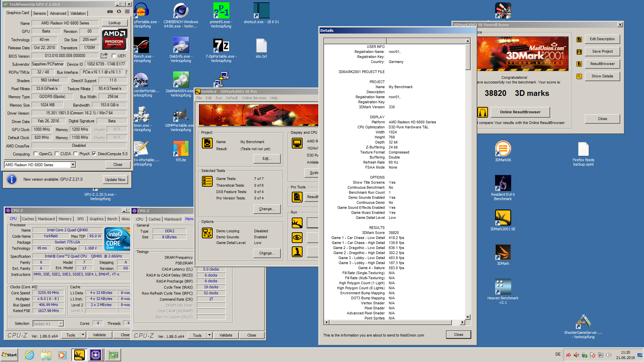Viewport: 644px width, 362px height.
Task: Open the Bench tab in left CPU-Z
Action: (112, 219)
